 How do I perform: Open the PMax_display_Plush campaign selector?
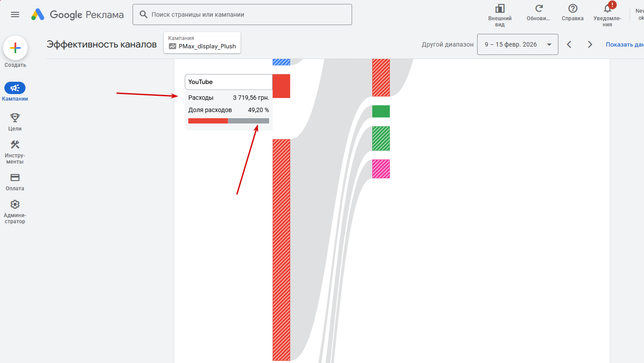click(x=202, y=43)
